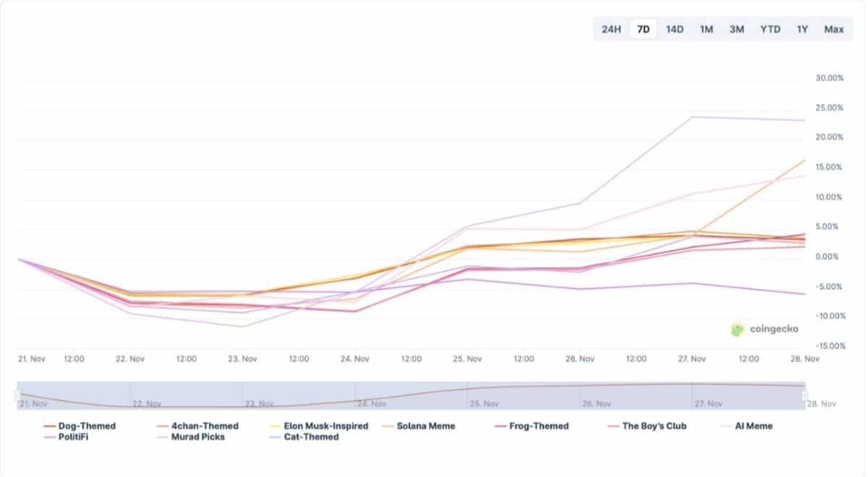Viewport: 868px width, 477px height.
Task: Toggle The Boy's Club legend item
Action: pos(654,426)
